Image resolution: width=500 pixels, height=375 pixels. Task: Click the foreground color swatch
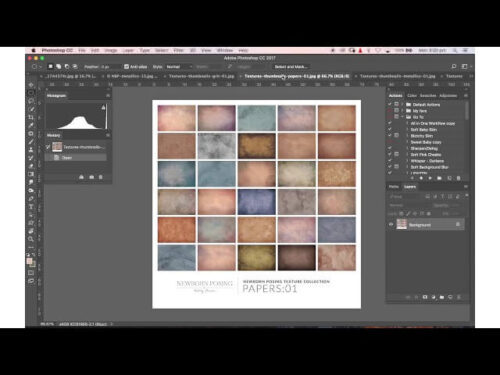click(x=29, y=261)
